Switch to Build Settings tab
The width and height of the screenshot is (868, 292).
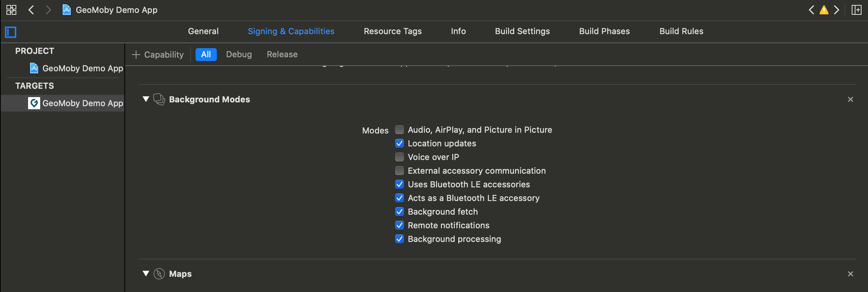[x=522, y=31]
